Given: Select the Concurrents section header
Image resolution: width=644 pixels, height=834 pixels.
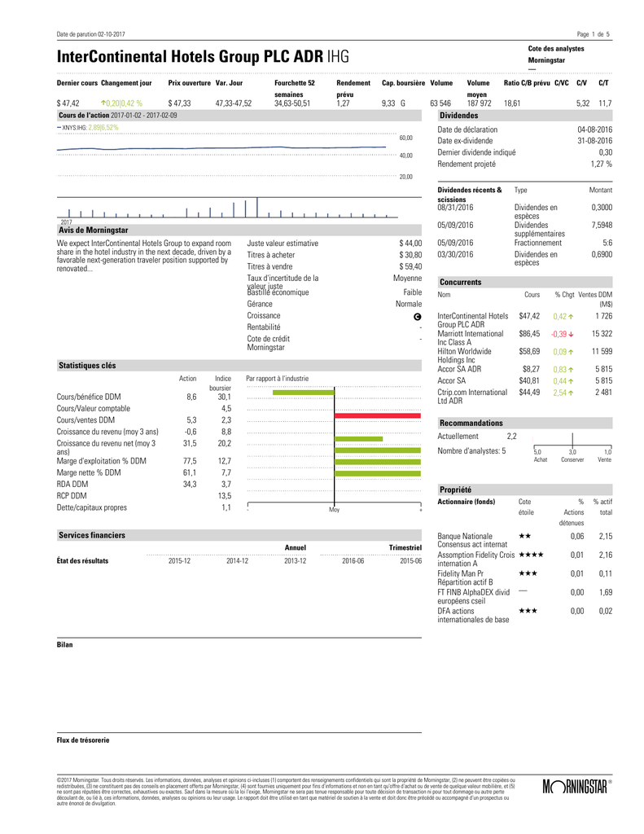Looking at the screenshot, I should 525,283.
